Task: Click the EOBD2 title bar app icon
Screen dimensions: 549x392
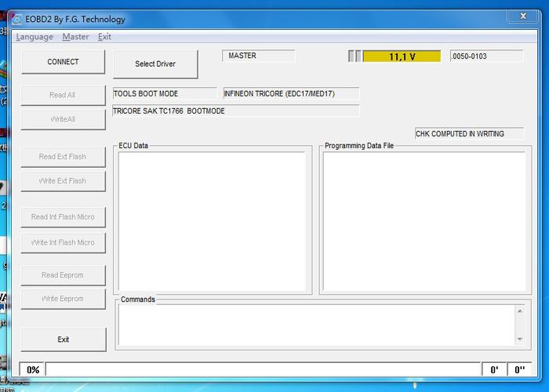Action: point(16,20)
